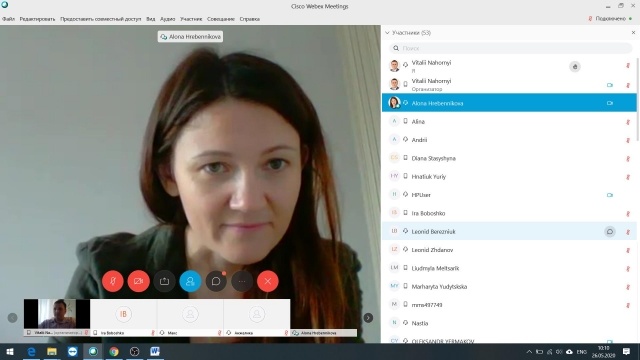
Task: Select Leonid Zhdanov in participants list
Action: pos(509,250)
